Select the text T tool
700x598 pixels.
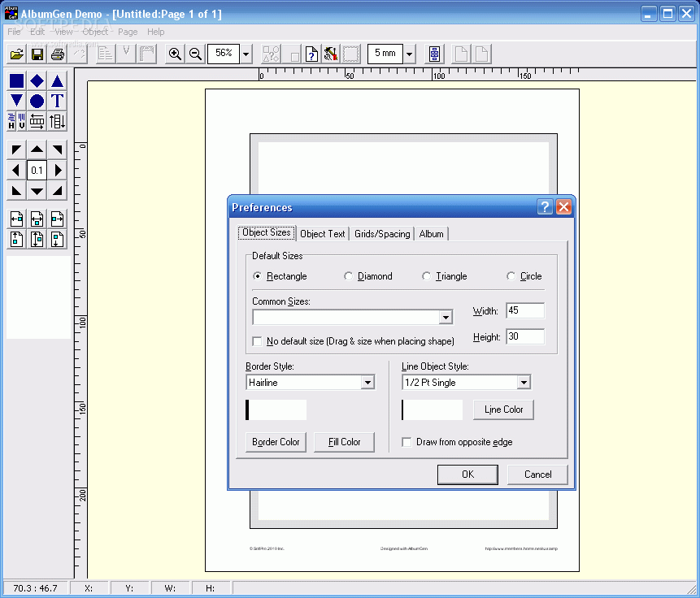[x=57, y=102]
